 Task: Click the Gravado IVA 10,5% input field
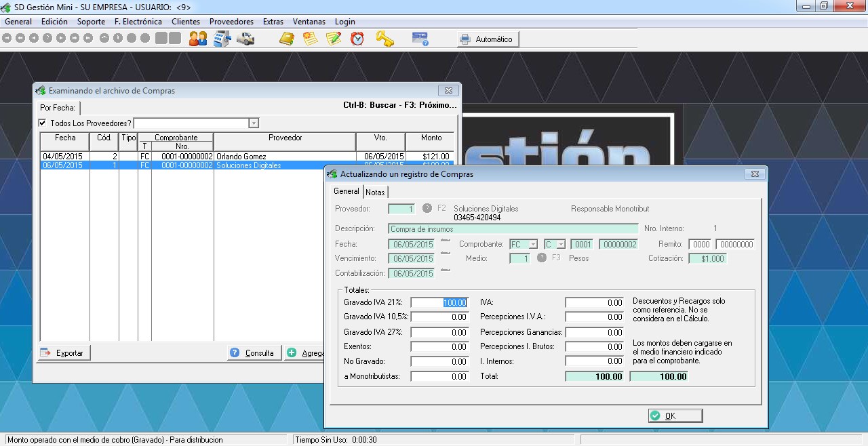coord(439,317)
